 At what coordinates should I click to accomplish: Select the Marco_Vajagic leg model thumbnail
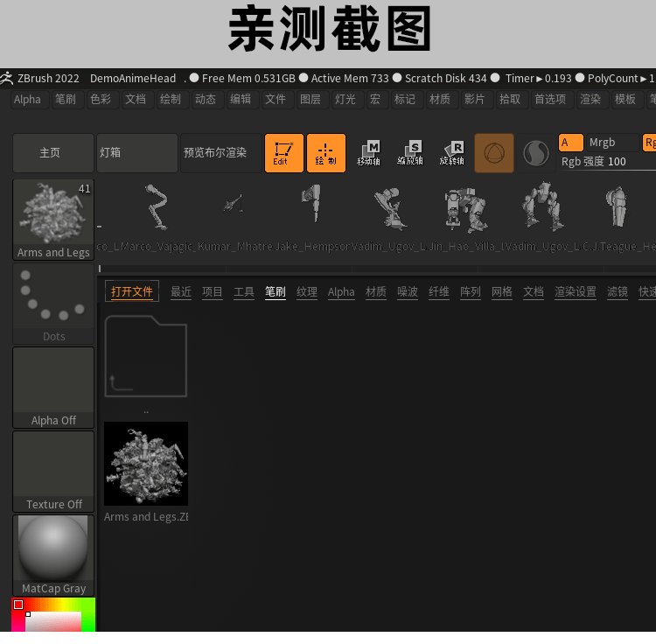pyautogui.click(x=157, y=208)
